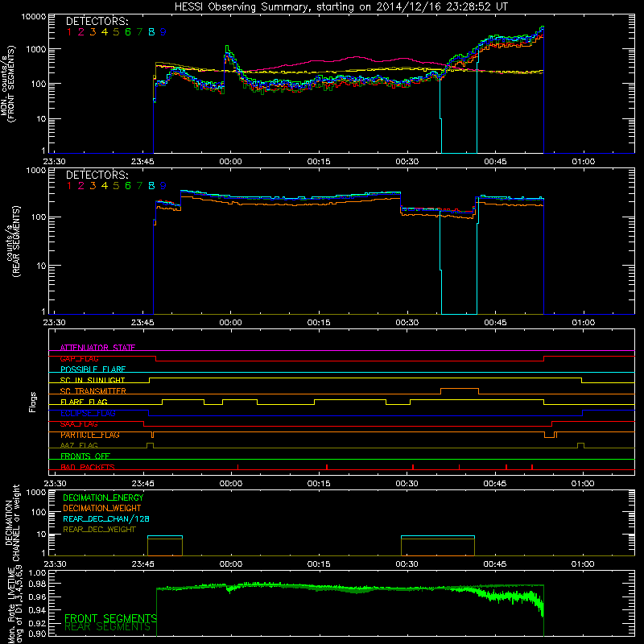Click the ATTENUATOR_STATE flag label
The width and height of the screenshot is (644, 644).
click(97, 348)
